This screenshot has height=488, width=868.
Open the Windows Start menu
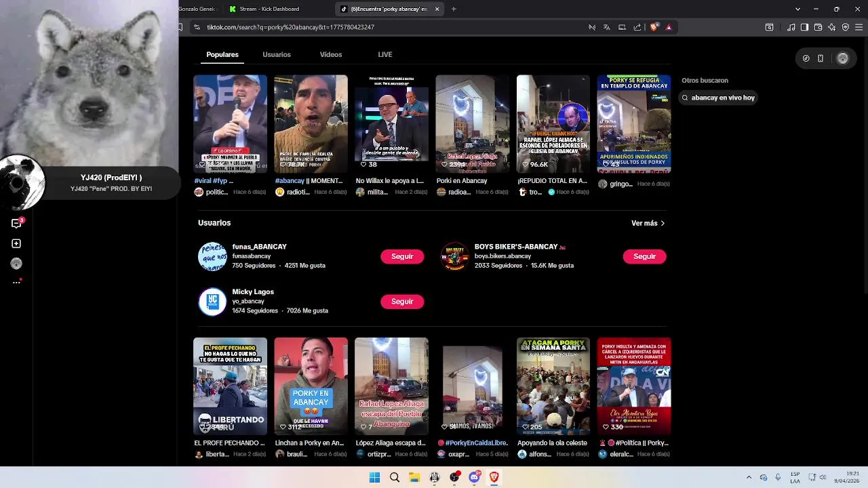374,477
